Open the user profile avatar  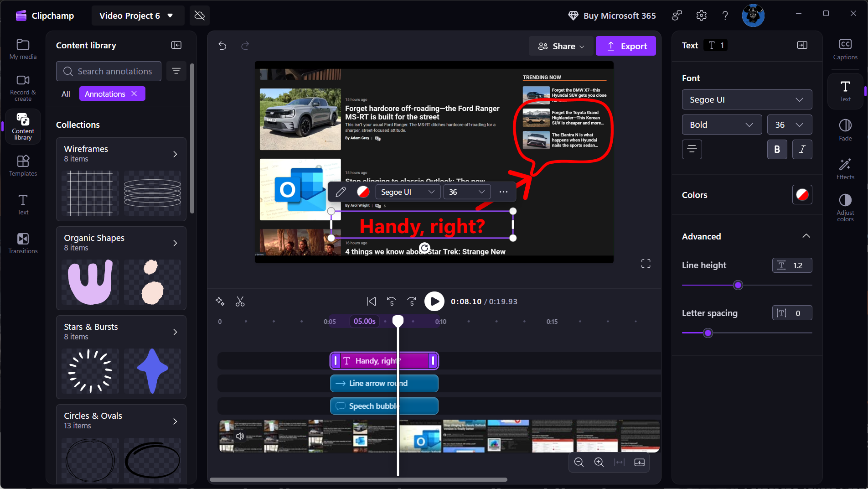[753, 16]
